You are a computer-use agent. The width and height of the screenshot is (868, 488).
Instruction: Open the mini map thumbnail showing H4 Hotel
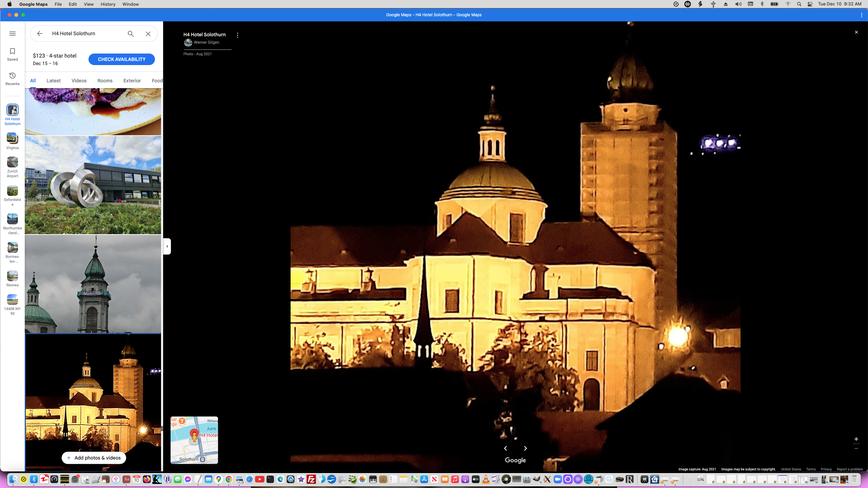pyautogui.click(x=194, y=440)
